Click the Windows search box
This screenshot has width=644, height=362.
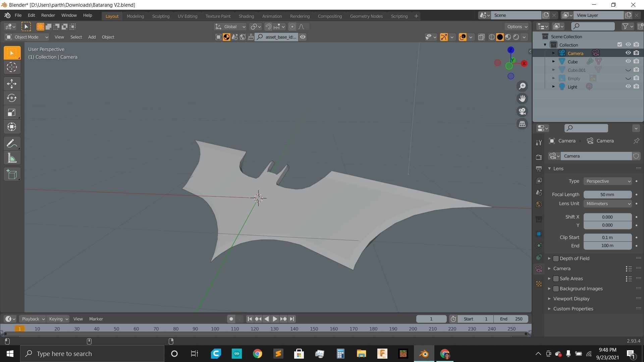tap(92, 354)
